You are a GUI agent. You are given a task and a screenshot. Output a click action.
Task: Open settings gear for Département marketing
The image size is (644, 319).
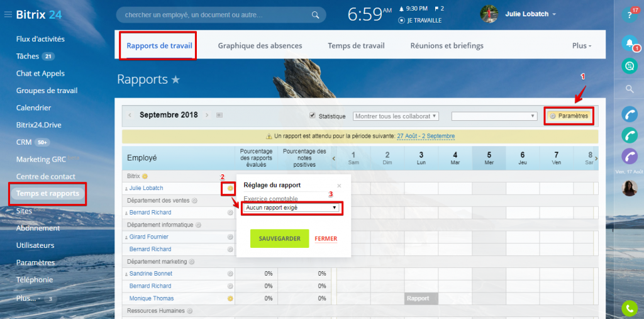click(x=191, y=262)
